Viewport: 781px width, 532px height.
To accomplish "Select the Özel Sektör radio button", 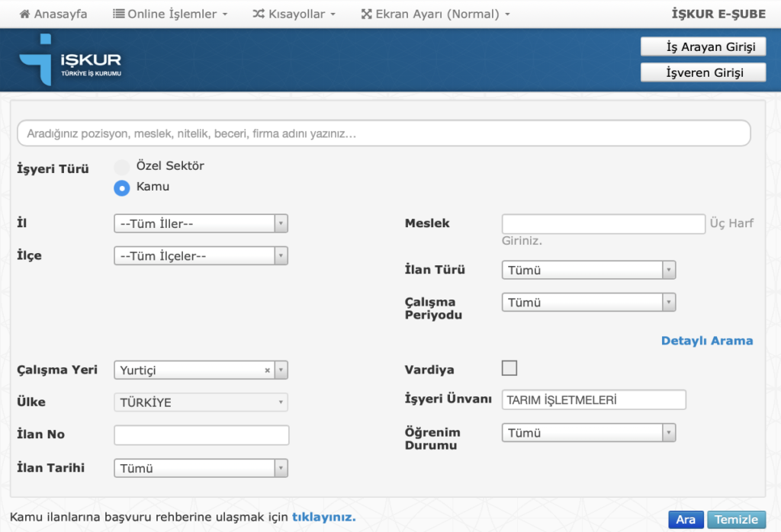I will click(x=121, y=166).
